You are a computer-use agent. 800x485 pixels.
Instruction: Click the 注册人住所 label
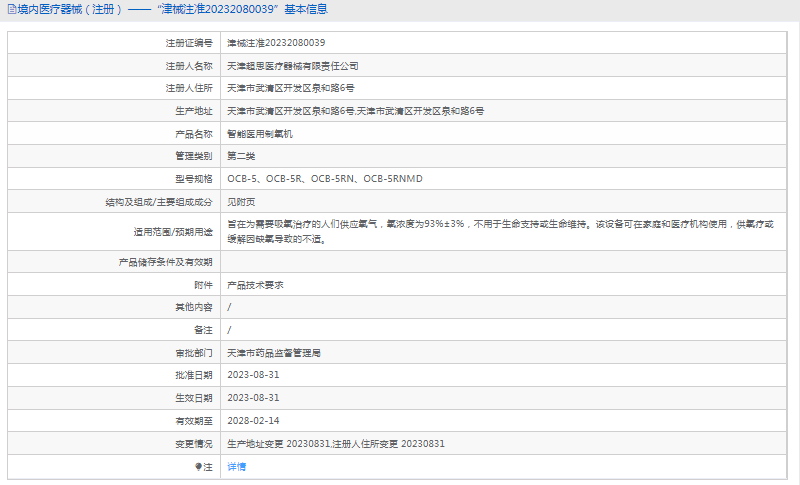coord(189,88)
